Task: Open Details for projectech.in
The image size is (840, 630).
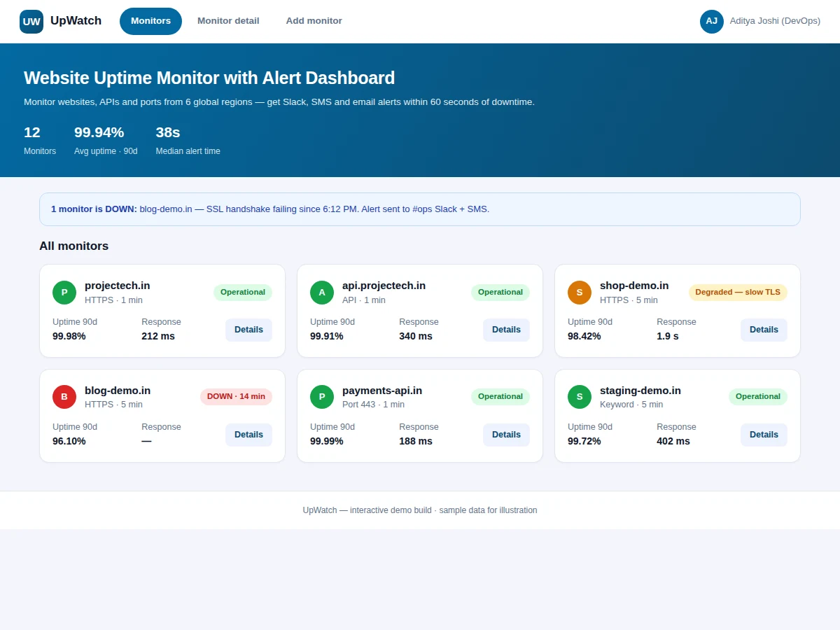Action: (248, 330)
